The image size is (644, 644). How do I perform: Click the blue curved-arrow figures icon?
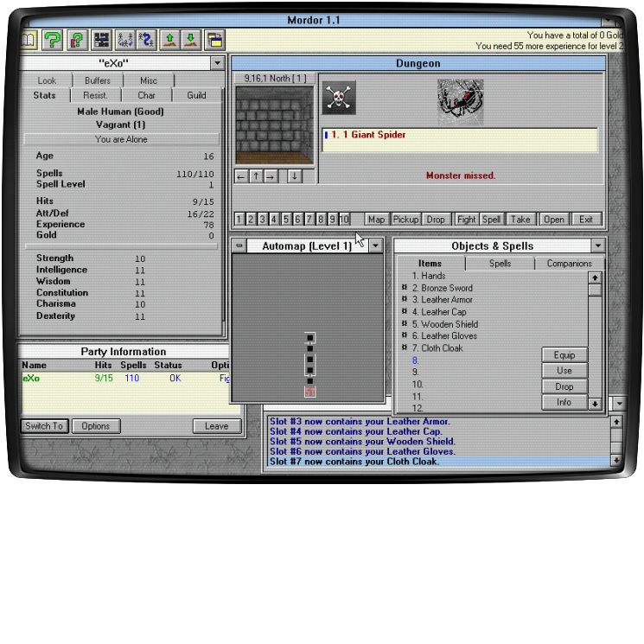point(146,41)
